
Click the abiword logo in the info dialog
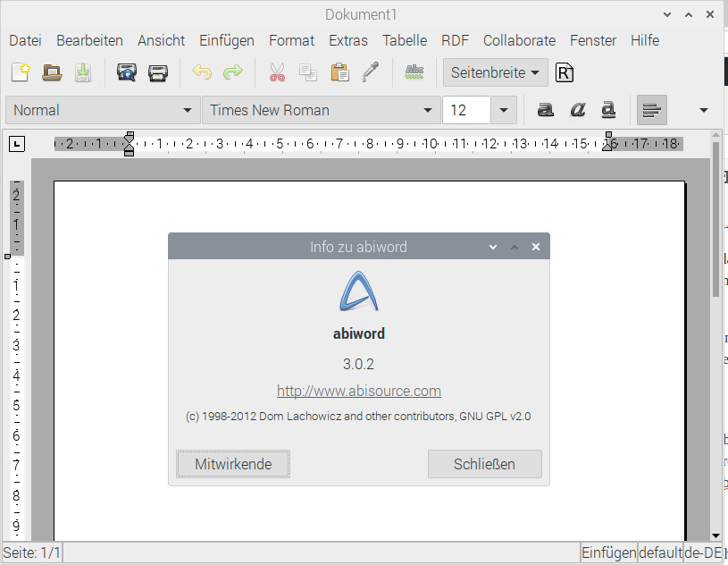click(358, 291)
